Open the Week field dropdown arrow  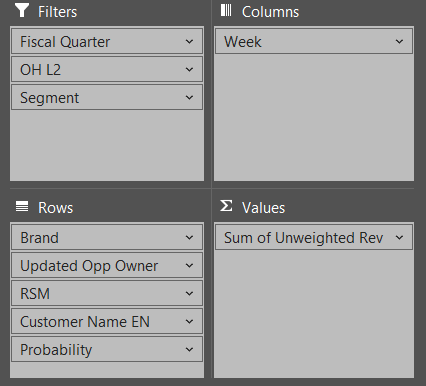[x=399, y=42]
